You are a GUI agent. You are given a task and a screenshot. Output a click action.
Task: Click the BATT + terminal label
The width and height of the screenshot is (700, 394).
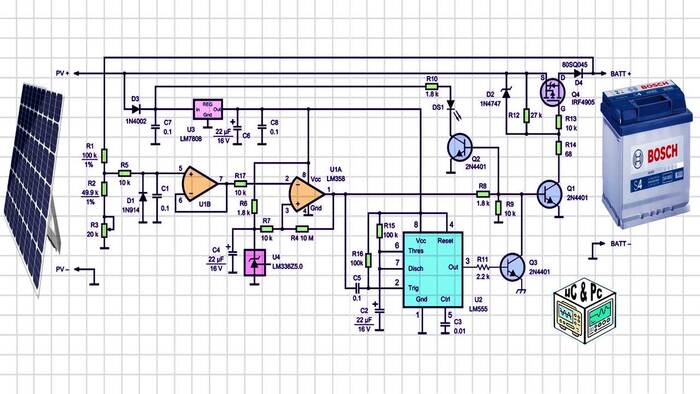pyautogui.click(x=621, y=74)
